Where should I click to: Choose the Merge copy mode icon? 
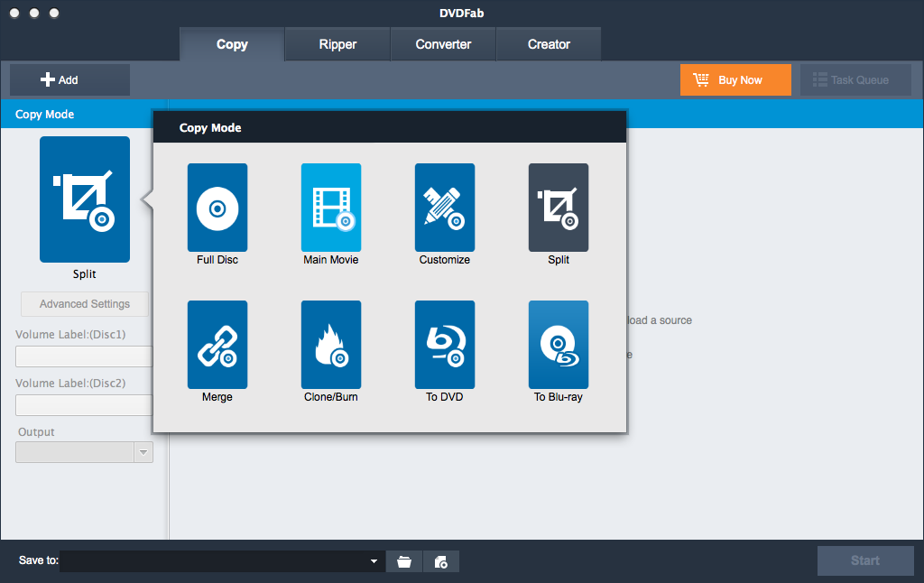217,345
